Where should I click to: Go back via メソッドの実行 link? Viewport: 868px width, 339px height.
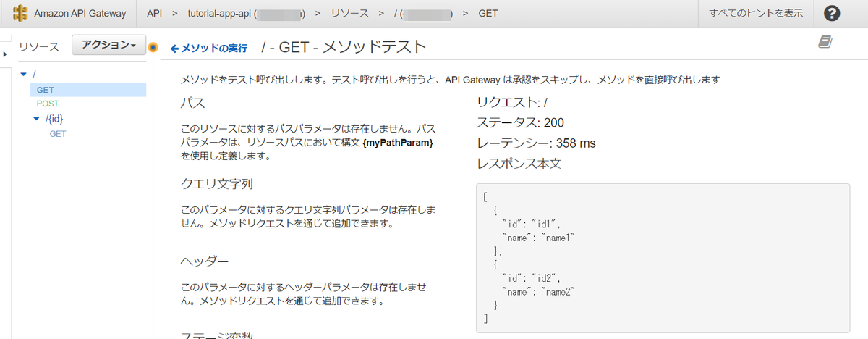209,49
